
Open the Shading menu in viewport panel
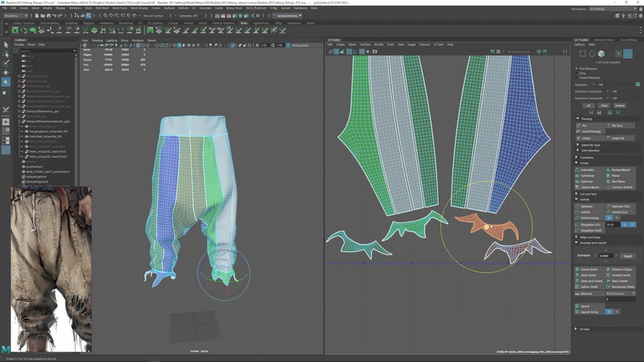pyautogui.click(x=97, y=40)
